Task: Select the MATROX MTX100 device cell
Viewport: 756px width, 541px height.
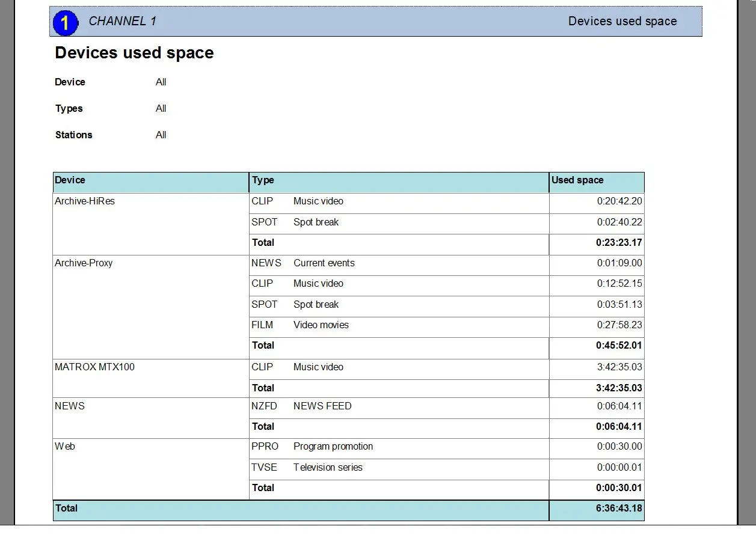Action: (94, 367)
